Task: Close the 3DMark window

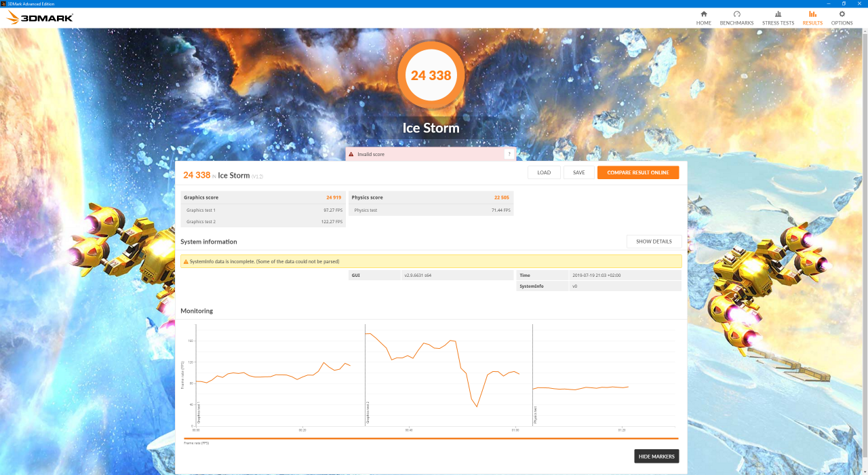Action: pos(860,3)
